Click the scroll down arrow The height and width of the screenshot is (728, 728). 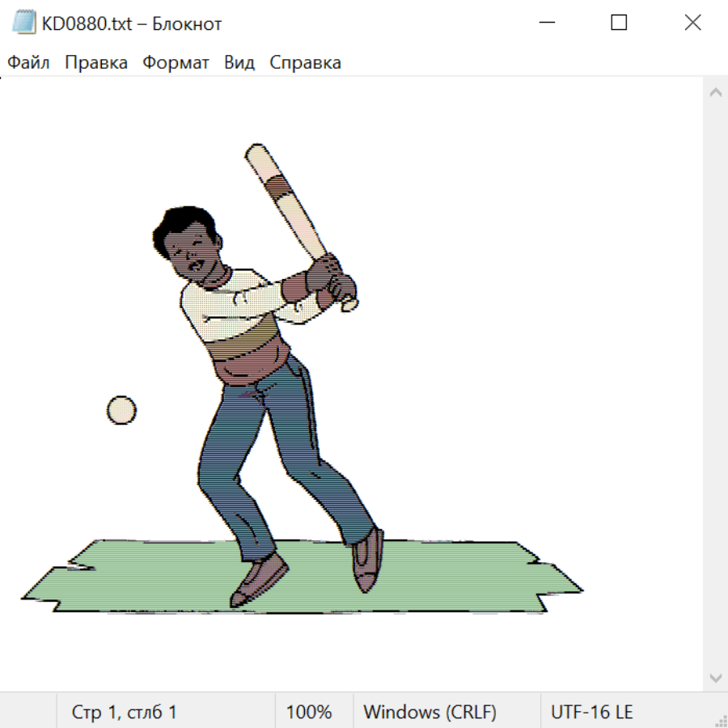pyautogui.click(x=715, y=677)
